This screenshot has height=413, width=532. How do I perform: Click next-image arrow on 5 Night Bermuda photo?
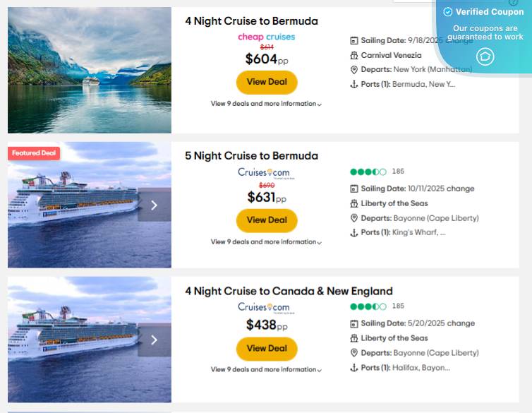click(x=154, y=205)
